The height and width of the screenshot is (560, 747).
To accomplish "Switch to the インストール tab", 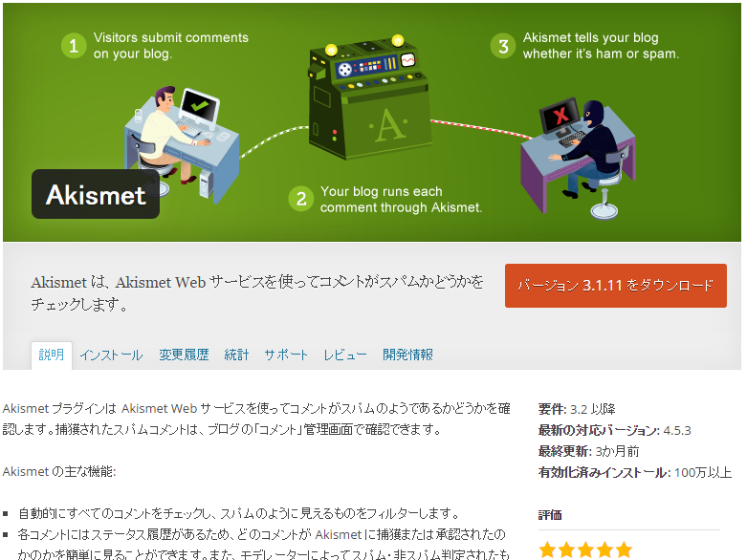I will click(111, 355).
